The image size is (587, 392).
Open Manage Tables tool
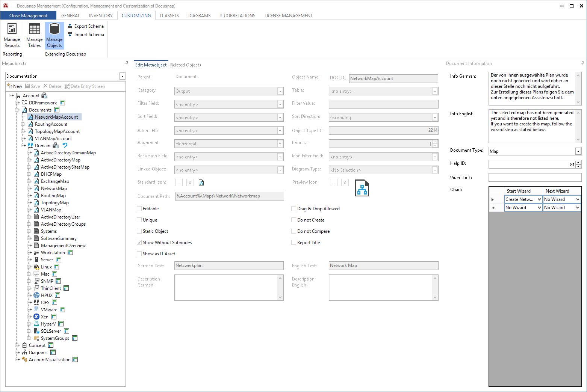coord(34,36)
